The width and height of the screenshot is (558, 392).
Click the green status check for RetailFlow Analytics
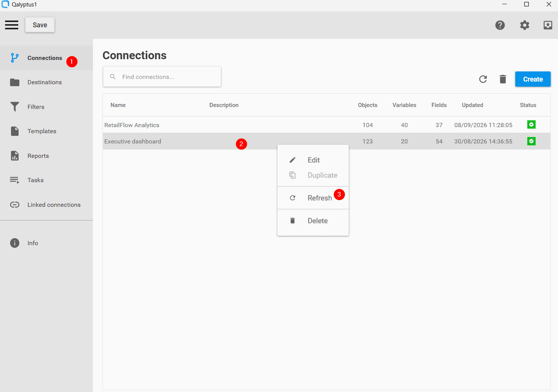click(x=531, y=124)
